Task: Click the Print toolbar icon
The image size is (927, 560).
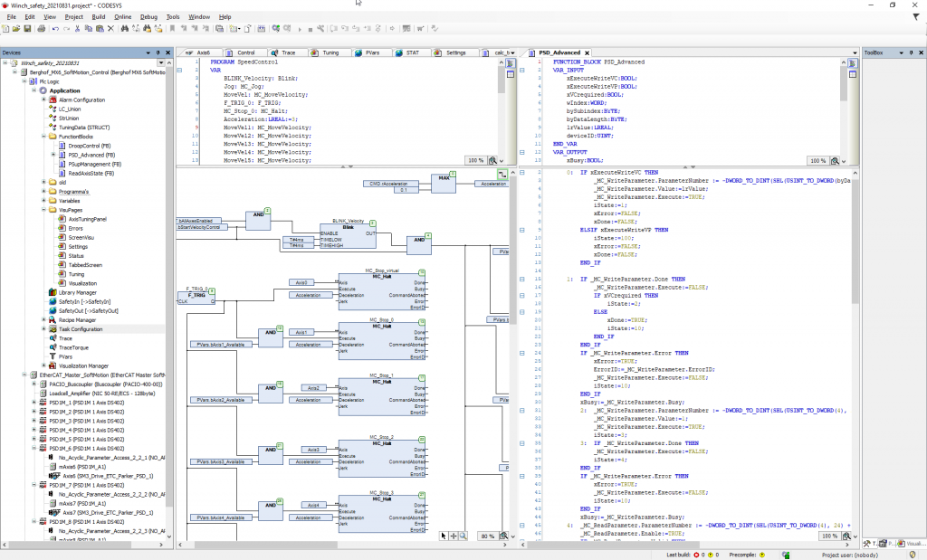Action: coord(42,28)
